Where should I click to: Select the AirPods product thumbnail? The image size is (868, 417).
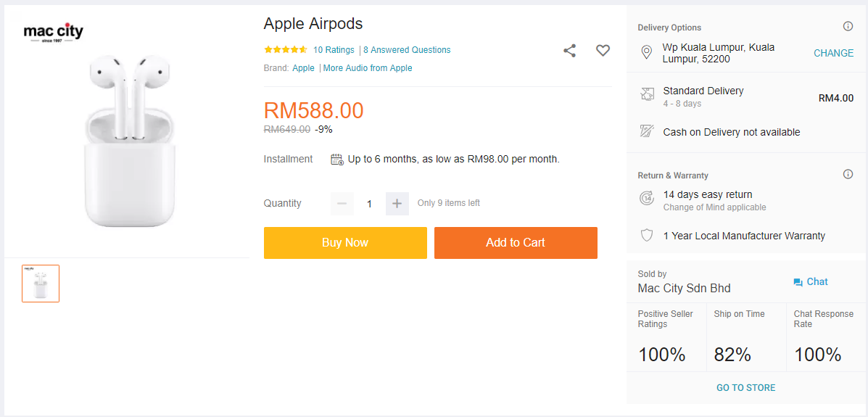[41, 284]
